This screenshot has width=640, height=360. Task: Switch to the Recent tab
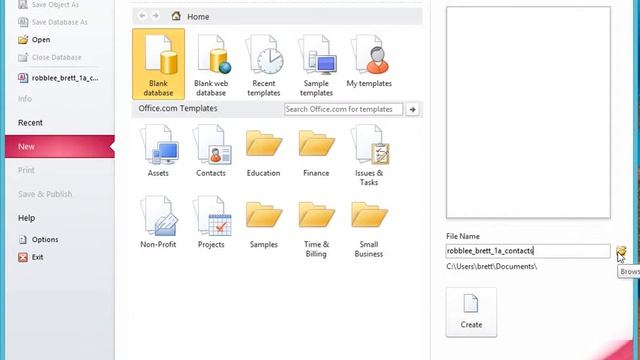click(x=30, y=122)
